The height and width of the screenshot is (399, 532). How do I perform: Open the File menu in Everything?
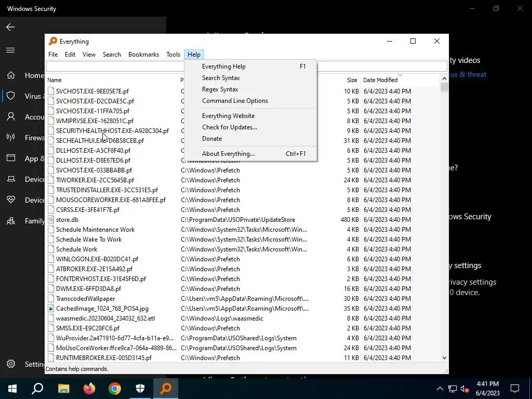point(53,54)
